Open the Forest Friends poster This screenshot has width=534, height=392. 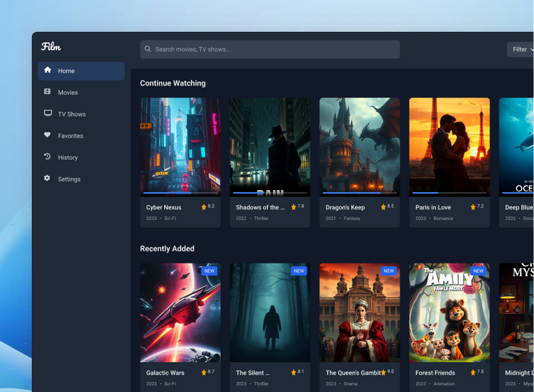click(x=449, y=312)
